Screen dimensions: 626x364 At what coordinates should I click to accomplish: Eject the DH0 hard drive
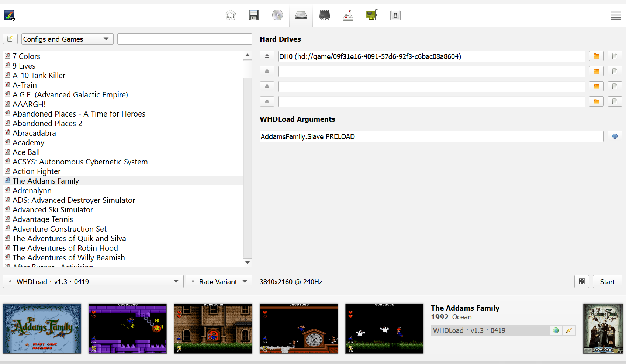267,56
